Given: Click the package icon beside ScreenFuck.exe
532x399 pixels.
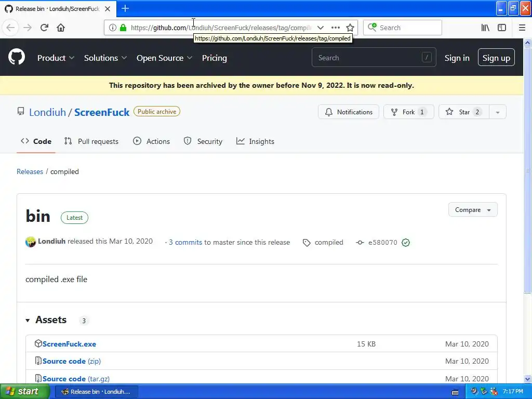Looking at the screenshot, I should point(38,343).
